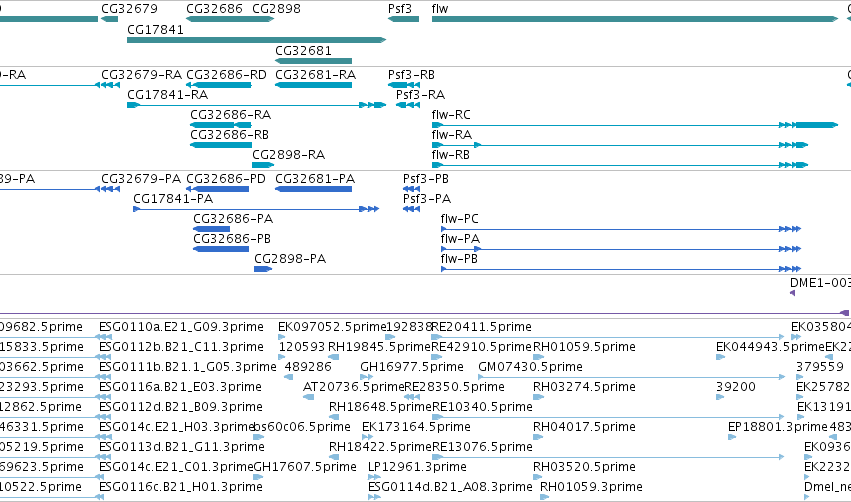Image resolution: width=851 pixels, height=502 pixels.
Task: Click EST RE20411.5prime
Action: pos(481,327)
